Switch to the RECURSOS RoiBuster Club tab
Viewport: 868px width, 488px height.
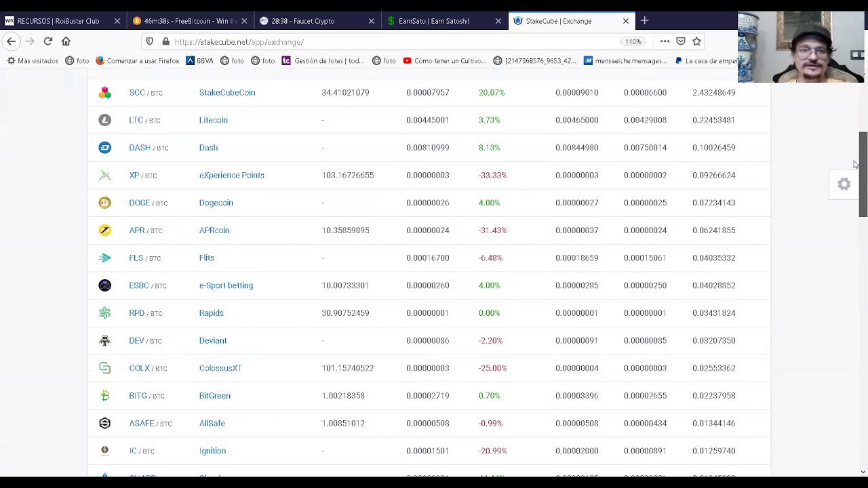(x=63, y=21)
